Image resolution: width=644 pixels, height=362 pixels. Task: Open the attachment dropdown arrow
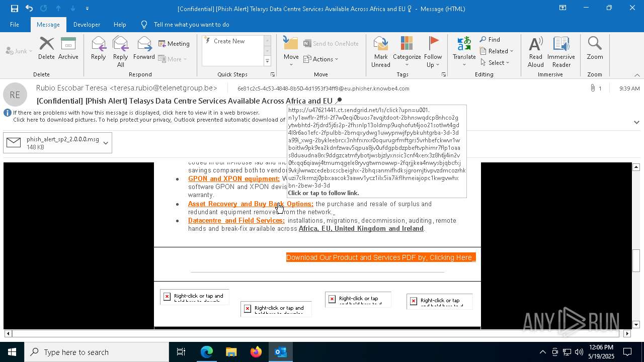(x=106, y=143)
